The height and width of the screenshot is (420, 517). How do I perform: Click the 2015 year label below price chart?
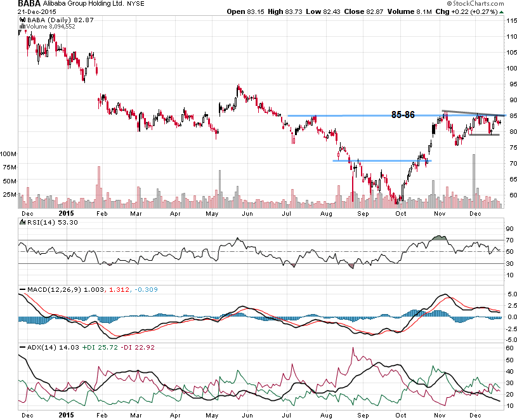[x=66, y=213]
